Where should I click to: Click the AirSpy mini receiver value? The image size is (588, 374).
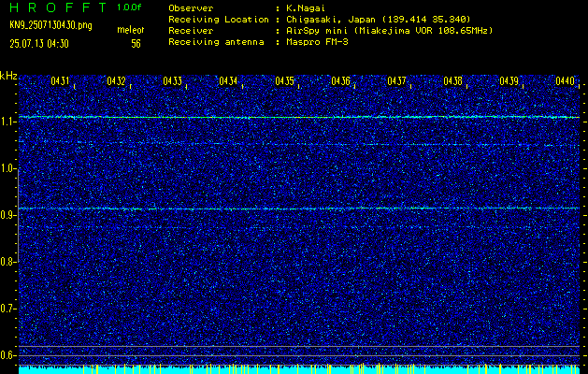(x=389, y=31)
